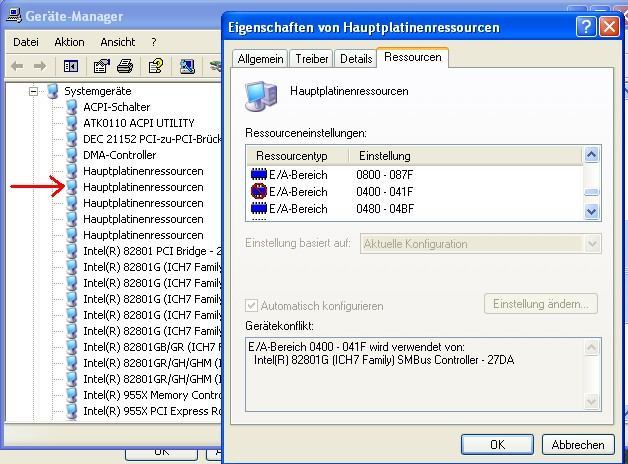Viewport: 628px width, 464px height.
Task: Switch to the Treiber tab
Action: pos(312,59)
